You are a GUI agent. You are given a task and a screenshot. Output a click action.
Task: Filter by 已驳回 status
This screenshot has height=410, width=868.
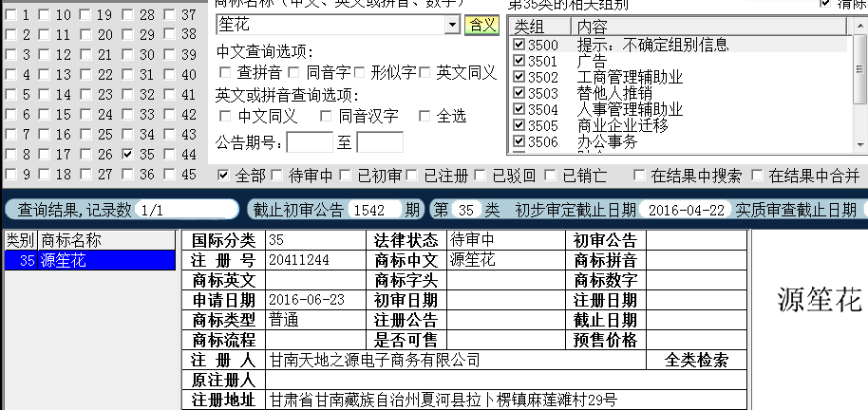pyautogui.click(x=480, y=176)
